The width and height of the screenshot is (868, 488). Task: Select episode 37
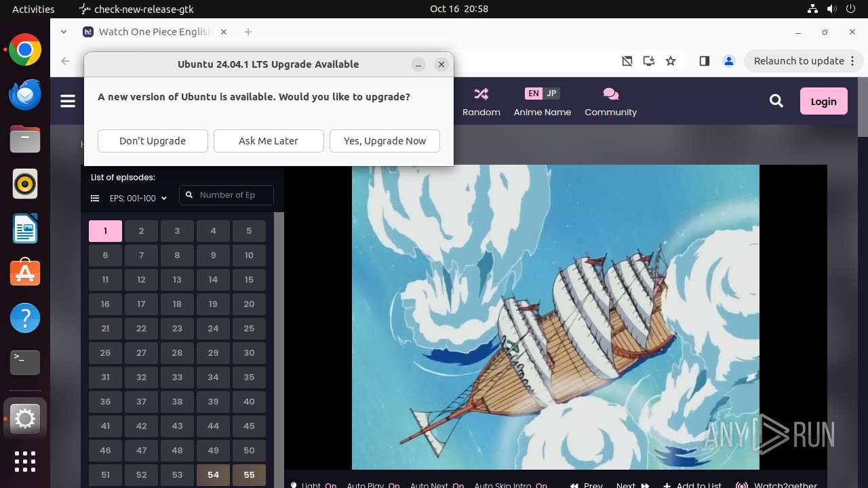(x=141, y=402)
